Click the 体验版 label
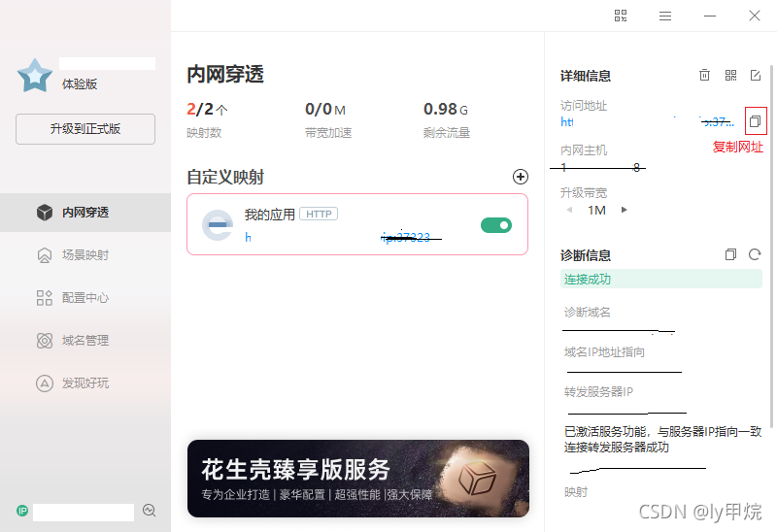Image resolution: width=777 pixels, height=532 pixels. (x=80, y=84)
